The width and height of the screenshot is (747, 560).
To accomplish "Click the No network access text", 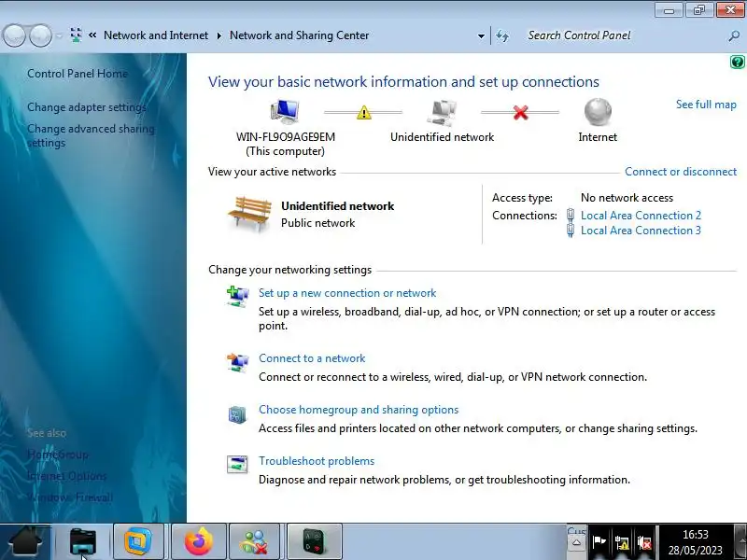I will (627, 198).
